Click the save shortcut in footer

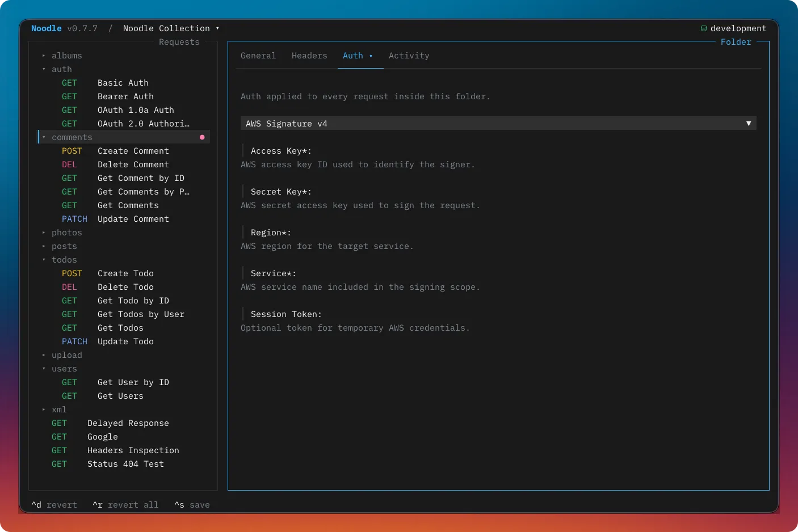pos(192,505)
